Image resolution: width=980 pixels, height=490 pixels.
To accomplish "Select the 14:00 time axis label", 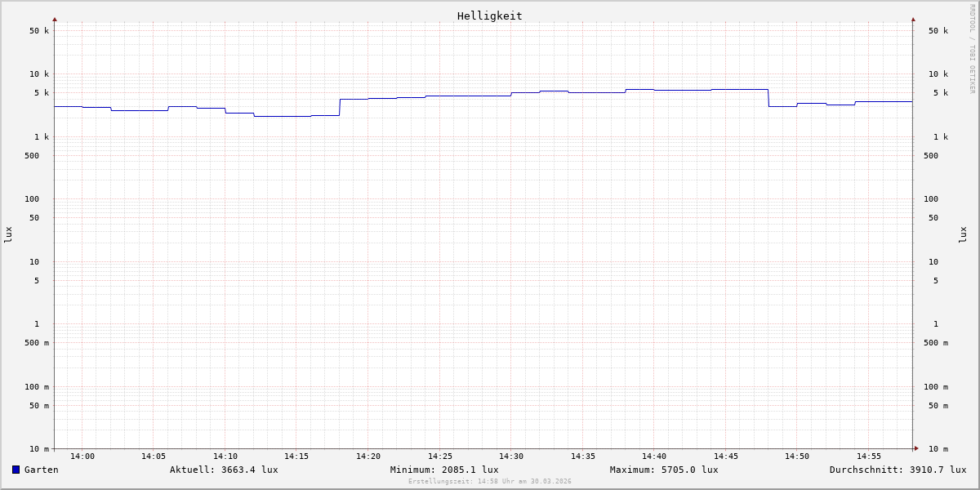I will coord(82,457).
